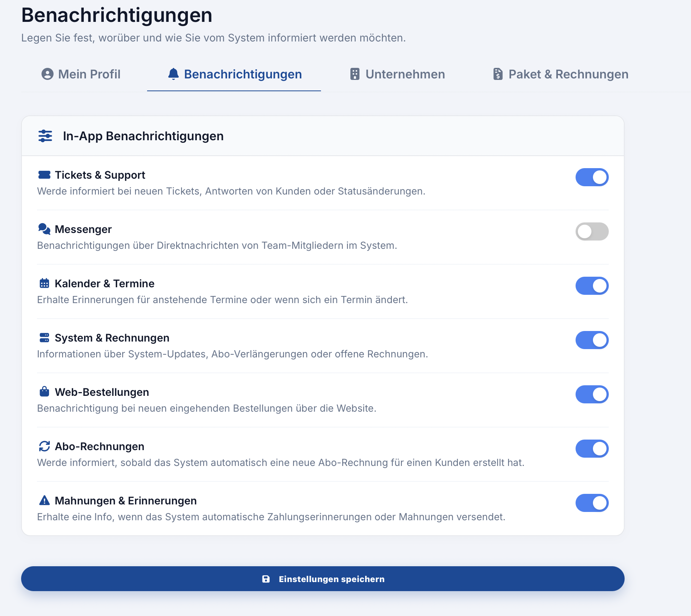Switch off System & Rechnungen toggle

(x=592, y=340)
